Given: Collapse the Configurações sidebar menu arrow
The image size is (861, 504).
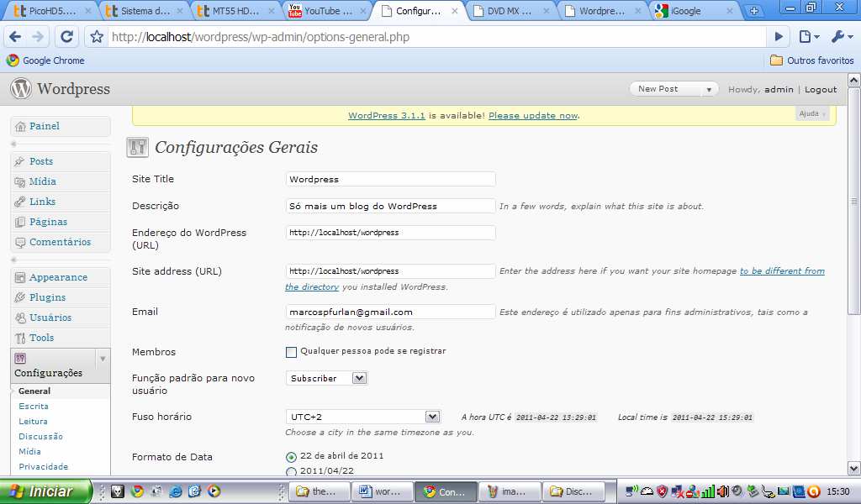Looking at the screenshot, I should [x=102, y=359].
